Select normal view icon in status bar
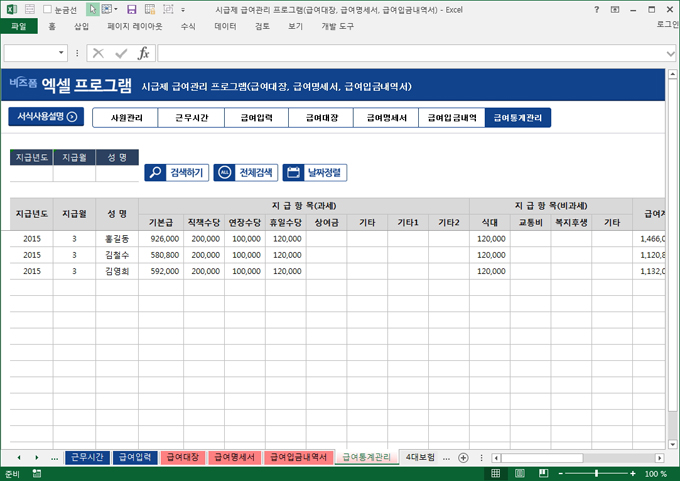Viewport: 680px width, 481px height. tap(497, 474)
